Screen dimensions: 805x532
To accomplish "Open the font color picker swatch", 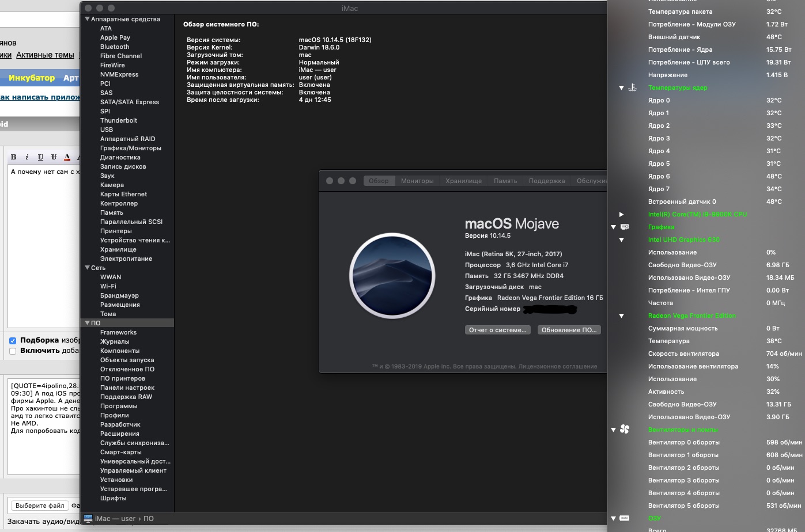I will [x=67, y=157].
